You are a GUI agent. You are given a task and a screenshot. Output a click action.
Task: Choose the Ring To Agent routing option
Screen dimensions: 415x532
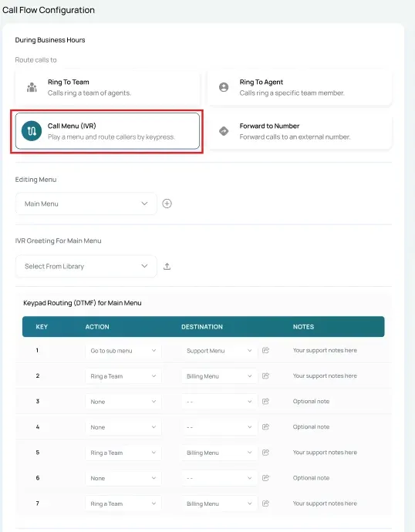coord(299,88)
